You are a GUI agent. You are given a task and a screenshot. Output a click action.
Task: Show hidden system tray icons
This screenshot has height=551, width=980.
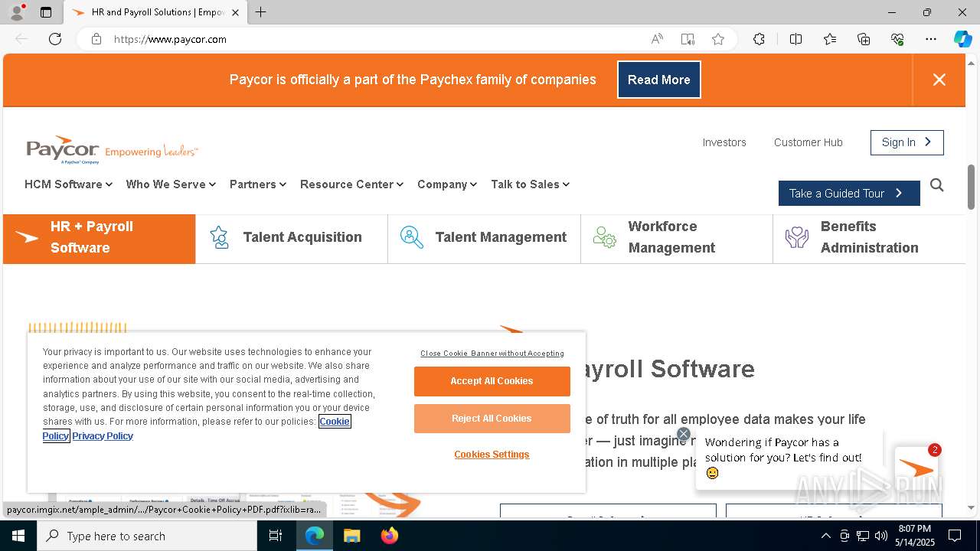[825, 536]
